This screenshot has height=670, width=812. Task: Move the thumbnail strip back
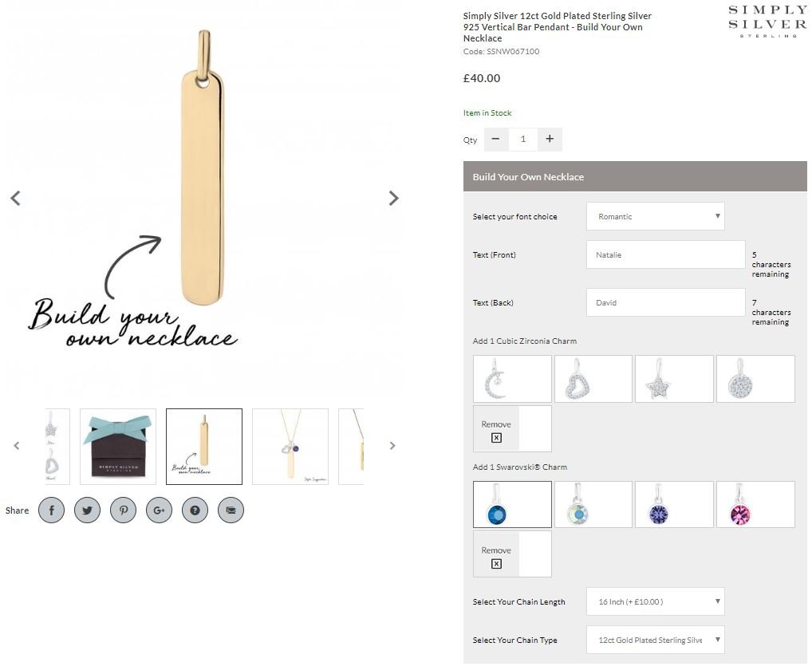[17, 445]
